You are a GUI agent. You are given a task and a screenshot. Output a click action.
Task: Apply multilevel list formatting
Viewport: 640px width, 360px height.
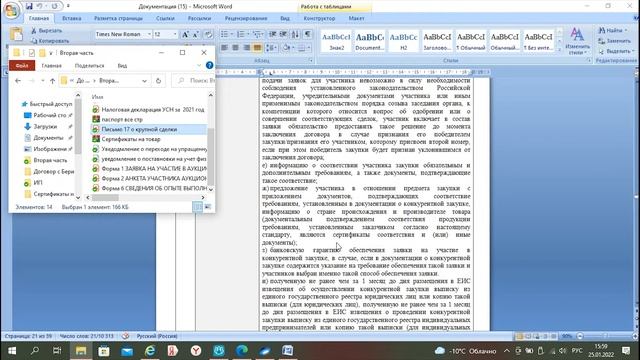point(258,34)
